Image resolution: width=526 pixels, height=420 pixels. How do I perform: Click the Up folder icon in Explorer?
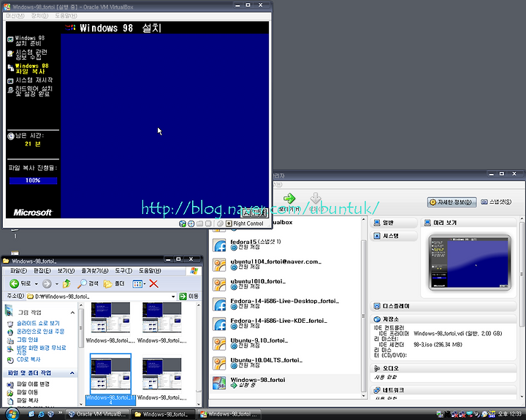point(66,284)
